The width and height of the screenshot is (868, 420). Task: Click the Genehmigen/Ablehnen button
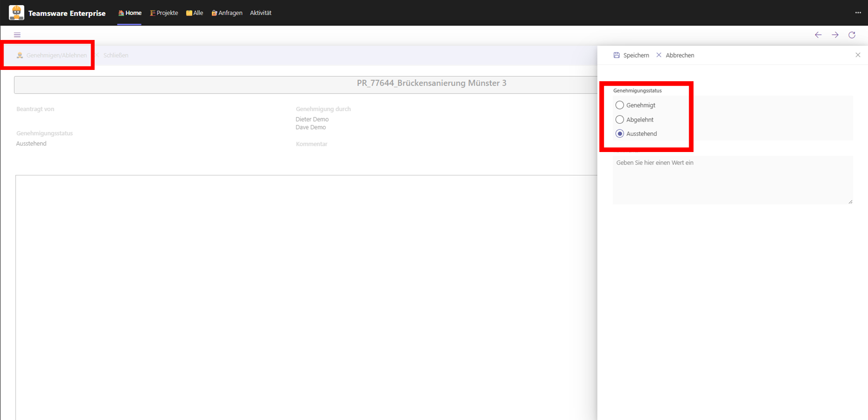coord(52,55)
